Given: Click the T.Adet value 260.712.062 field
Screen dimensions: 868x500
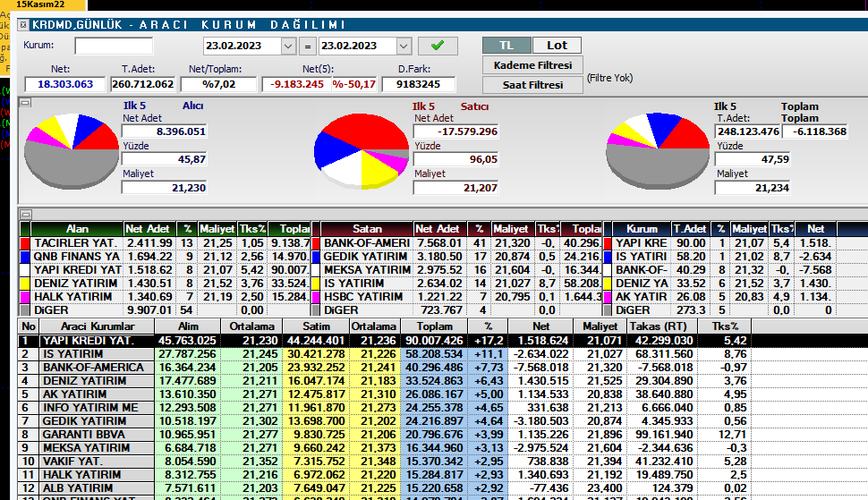Looking at the screenshot, I should (x=143, y=84).
